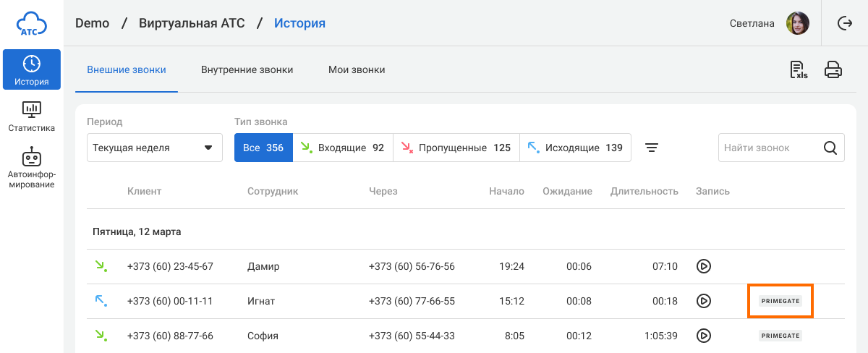Open the filter settings icon
This screenshot has height=353, width=868.
[652, 148]
